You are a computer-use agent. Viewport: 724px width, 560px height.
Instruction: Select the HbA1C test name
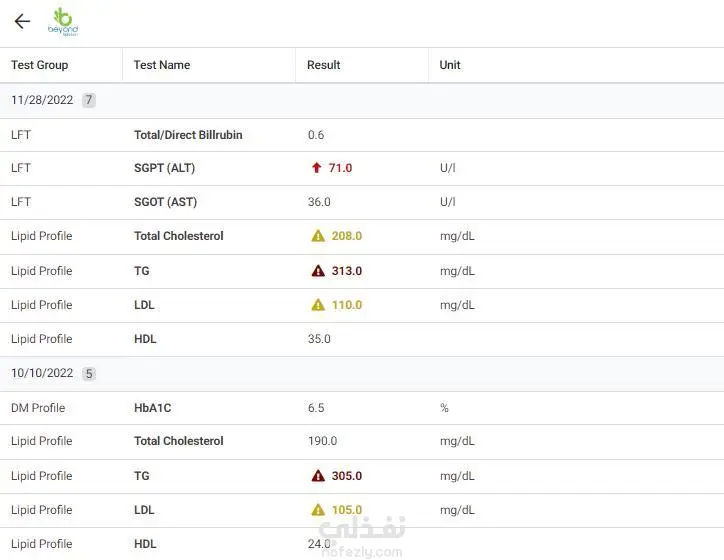click(x=152, y=408)
